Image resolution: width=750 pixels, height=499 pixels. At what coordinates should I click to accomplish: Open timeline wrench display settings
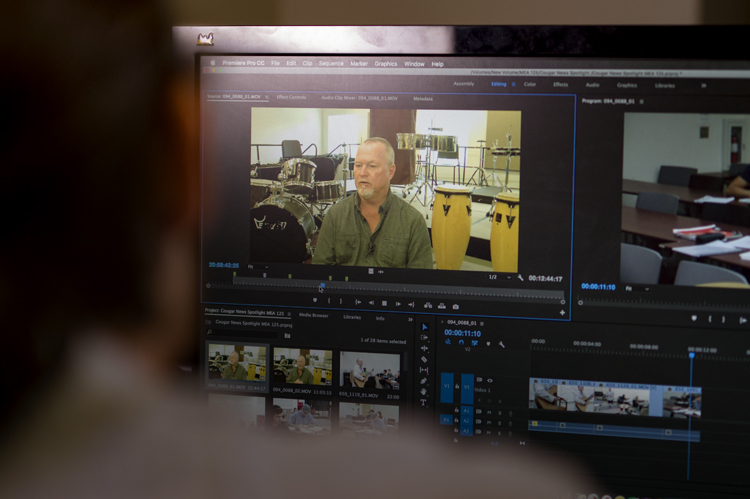click(501, 344)
